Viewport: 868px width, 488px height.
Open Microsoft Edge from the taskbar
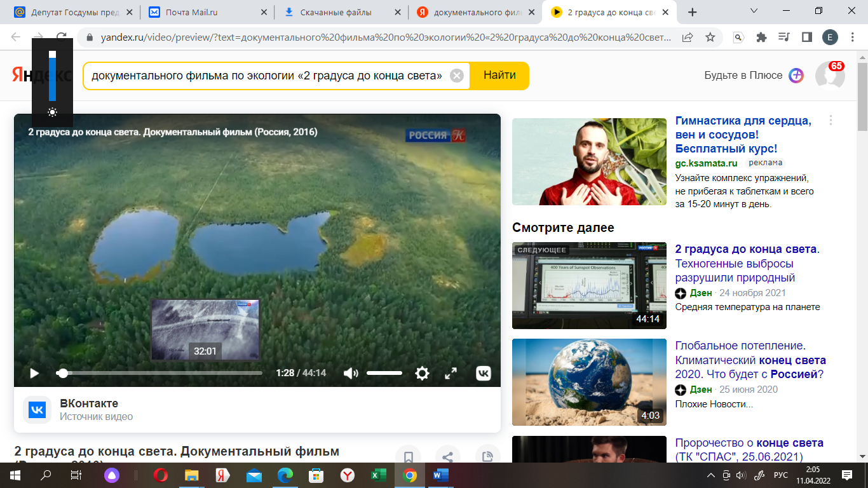pyautogui.click(x=285, y=475)
